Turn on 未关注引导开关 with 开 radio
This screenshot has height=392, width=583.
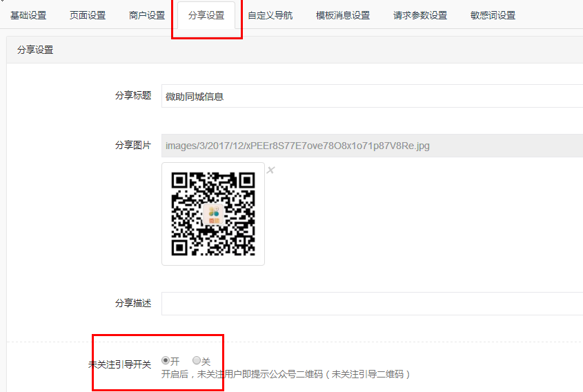point(166,360)
